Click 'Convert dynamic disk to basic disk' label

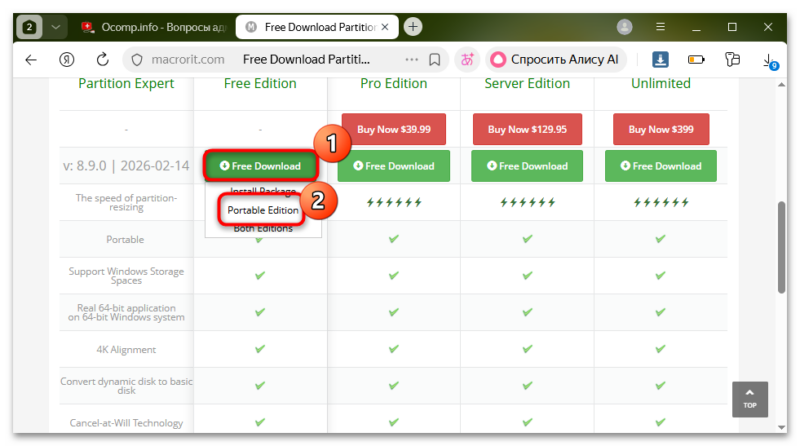pos(126,386)
